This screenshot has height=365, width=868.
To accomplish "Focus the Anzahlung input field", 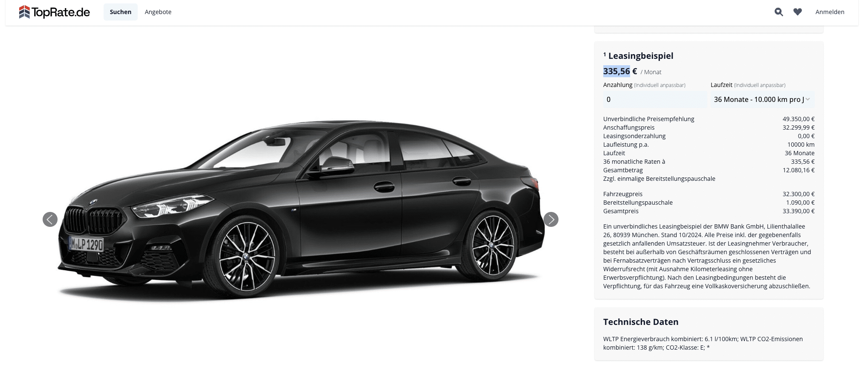I will tap(655, 99).
